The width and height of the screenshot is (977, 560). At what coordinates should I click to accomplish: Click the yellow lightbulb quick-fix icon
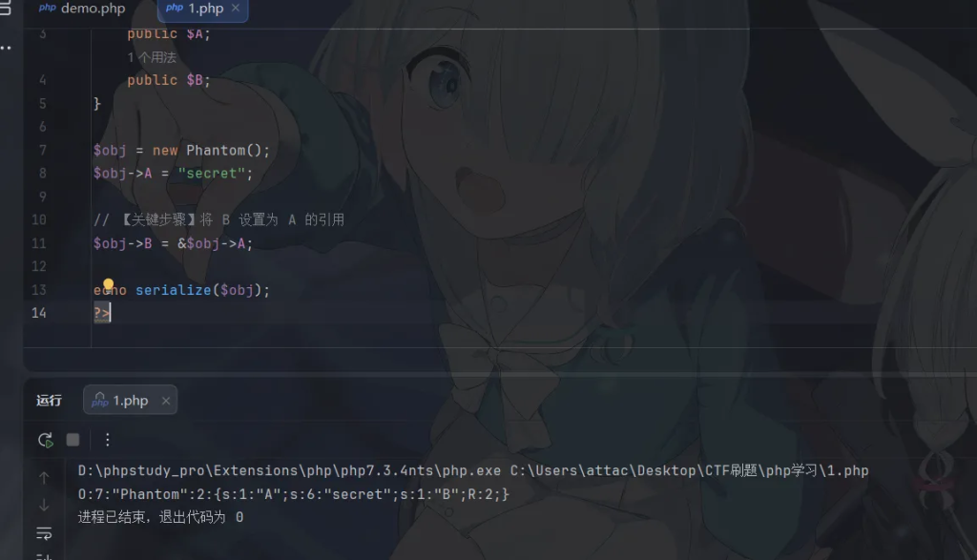[108, 285]
